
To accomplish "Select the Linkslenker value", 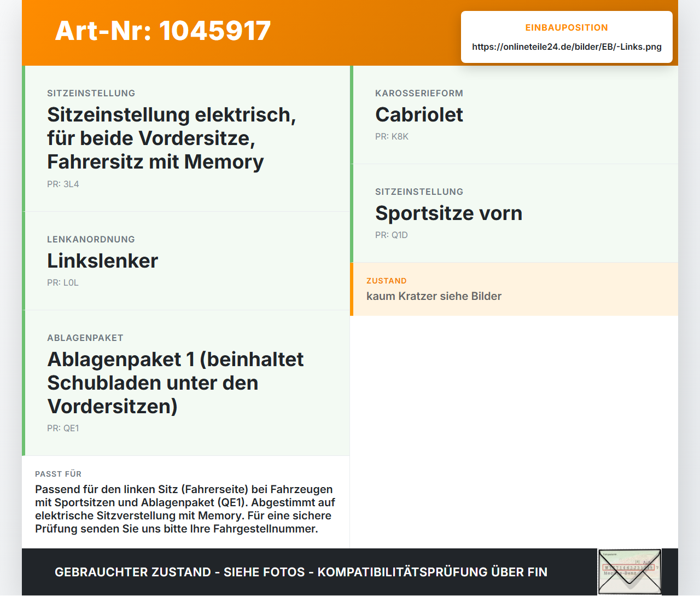I will (x=102, y=261).
